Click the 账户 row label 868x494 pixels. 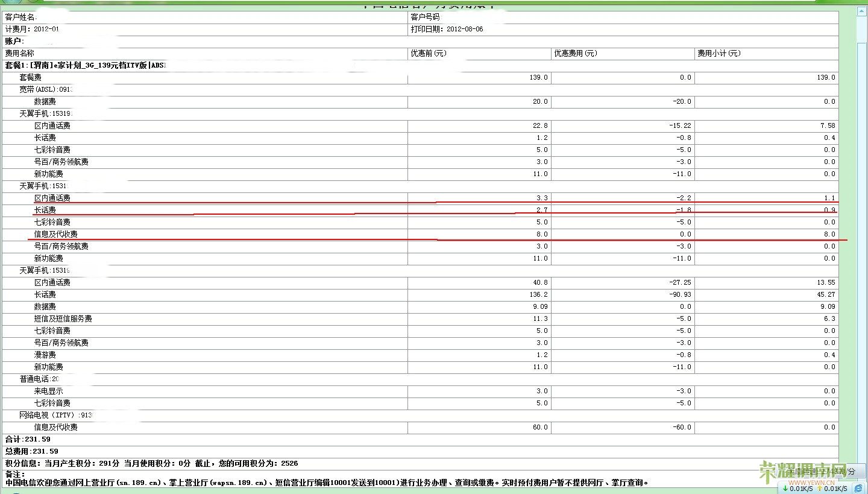[14, 41]
